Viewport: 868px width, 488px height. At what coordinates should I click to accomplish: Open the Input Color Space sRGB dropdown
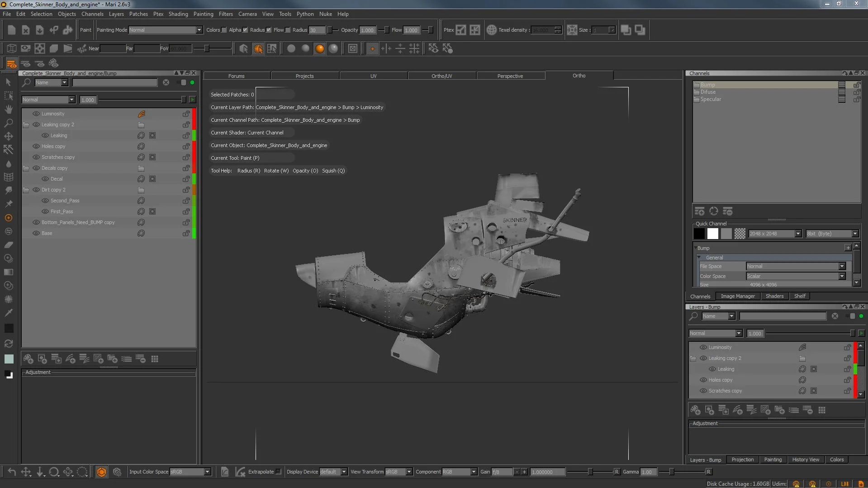[190, 472]
